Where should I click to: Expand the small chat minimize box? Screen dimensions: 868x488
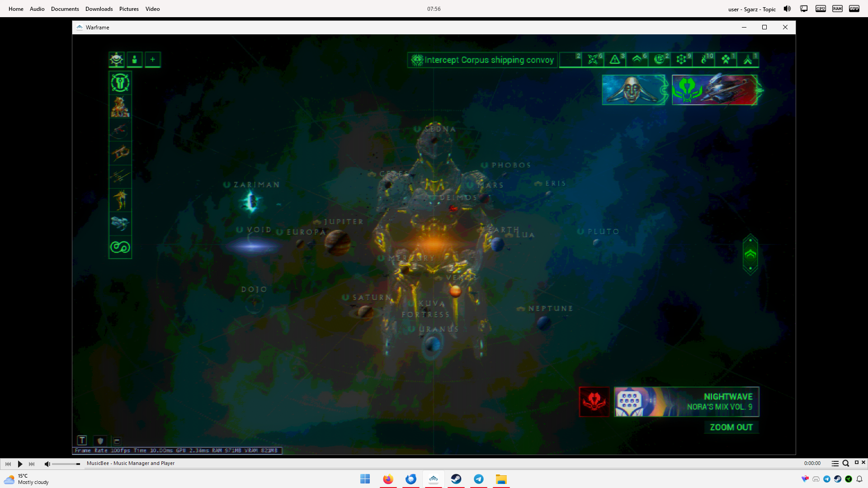pos(117,441)
